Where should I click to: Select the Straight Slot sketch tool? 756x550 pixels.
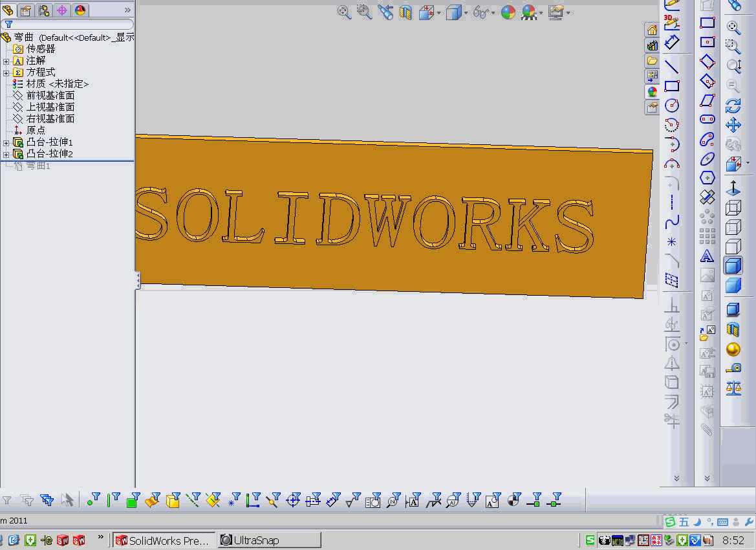(x=707, y=119)
